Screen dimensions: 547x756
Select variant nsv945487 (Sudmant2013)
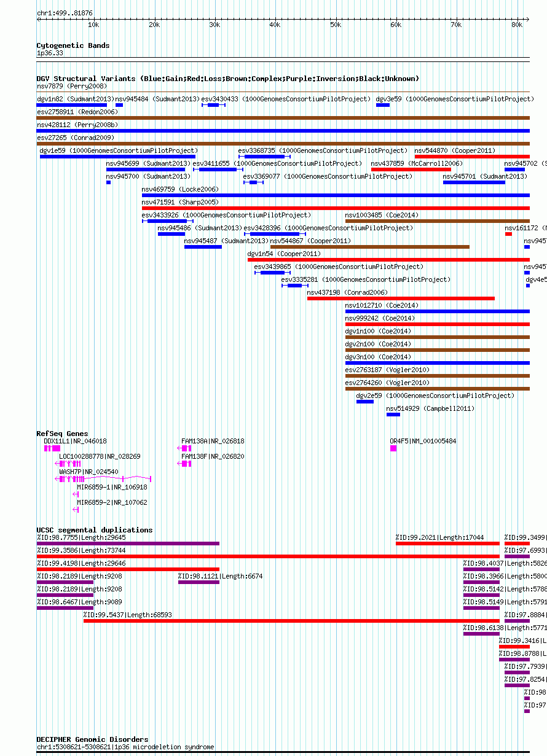click(226, 241)
